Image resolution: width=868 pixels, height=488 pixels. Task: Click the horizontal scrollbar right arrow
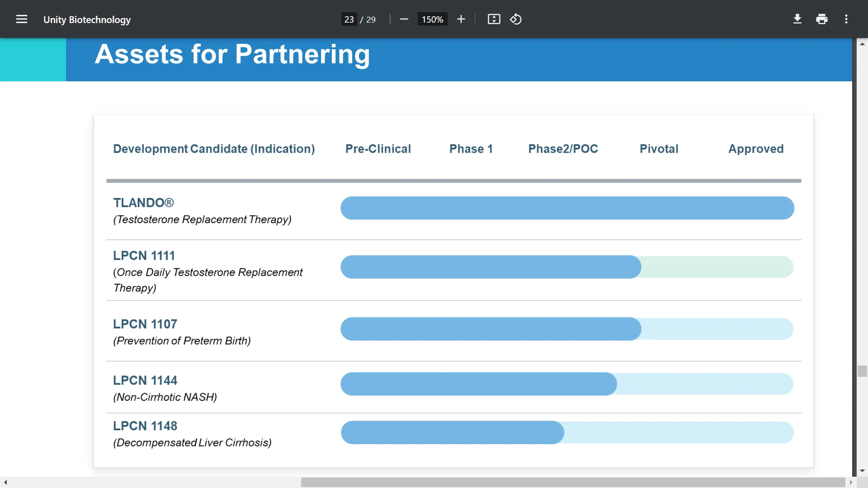[851, 483]
